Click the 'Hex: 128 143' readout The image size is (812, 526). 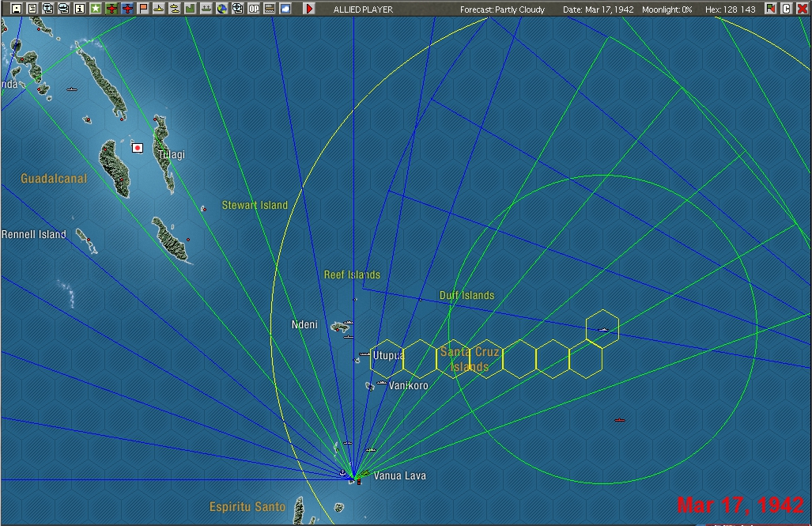click(x=731, y=9)
